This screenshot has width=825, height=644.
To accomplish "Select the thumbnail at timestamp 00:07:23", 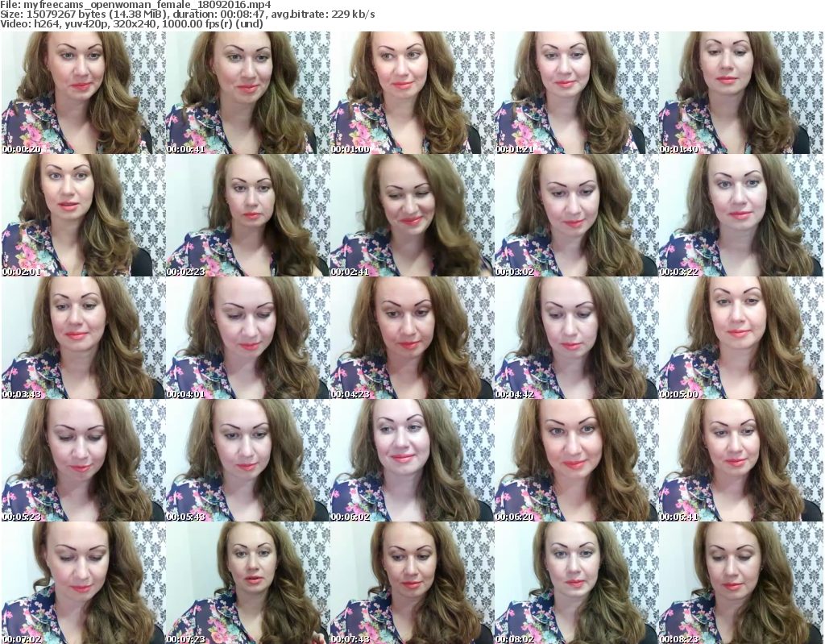I will (248, 583).
